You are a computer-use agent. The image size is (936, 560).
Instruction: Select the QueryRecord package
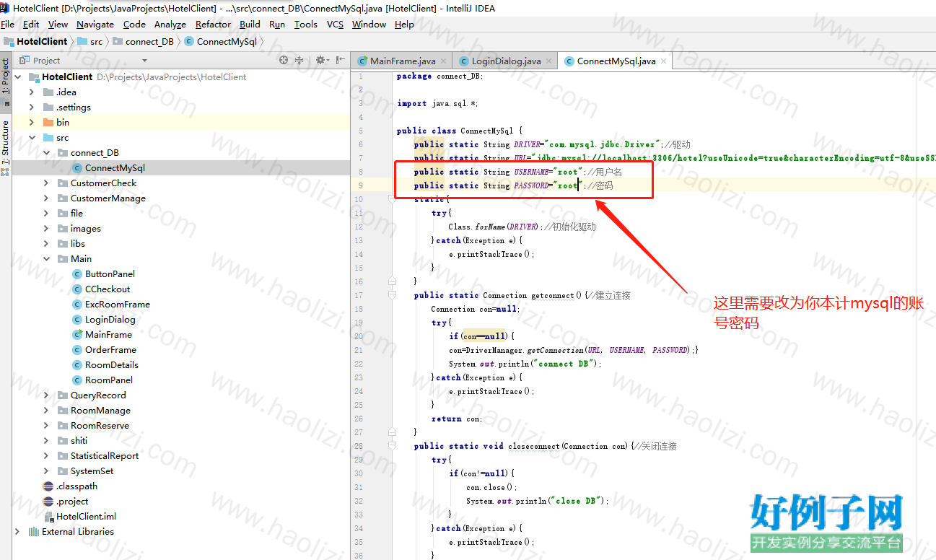click(98, 395)
